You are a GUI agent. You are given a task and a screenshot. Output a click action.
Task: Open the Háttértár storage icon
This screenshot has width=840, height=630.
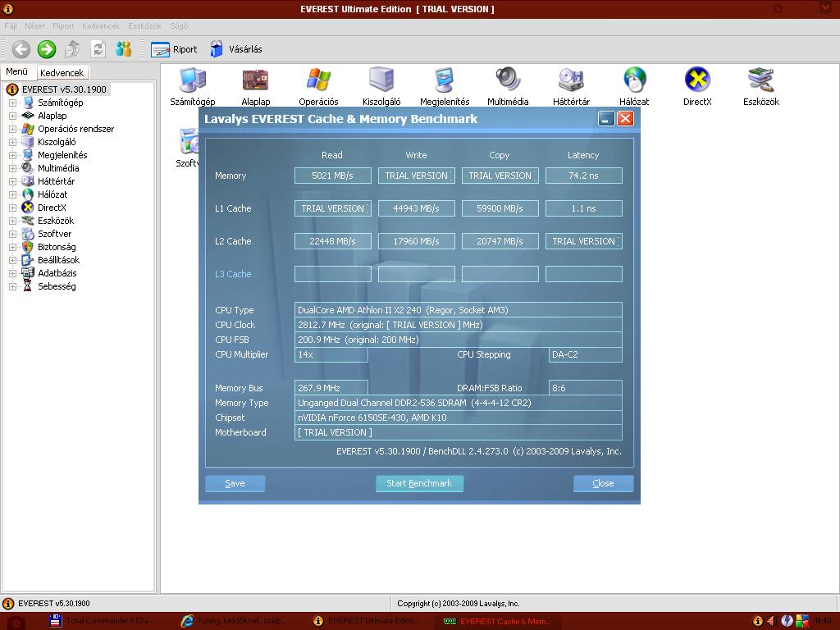pos(571,87)
